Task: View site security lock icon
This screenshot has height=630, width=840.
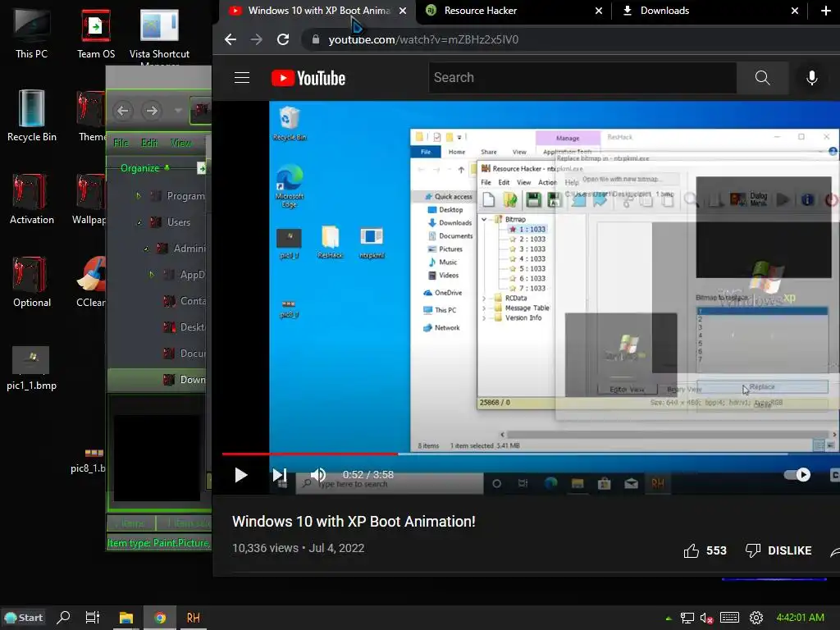Action: click(x=316, y=39)
